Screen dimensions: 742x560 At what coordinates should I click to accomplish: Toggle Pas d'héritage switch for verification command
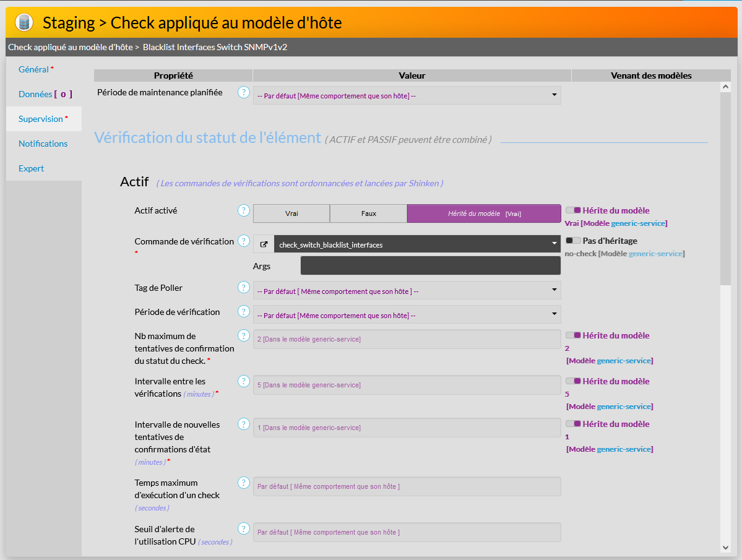(573, 241)
